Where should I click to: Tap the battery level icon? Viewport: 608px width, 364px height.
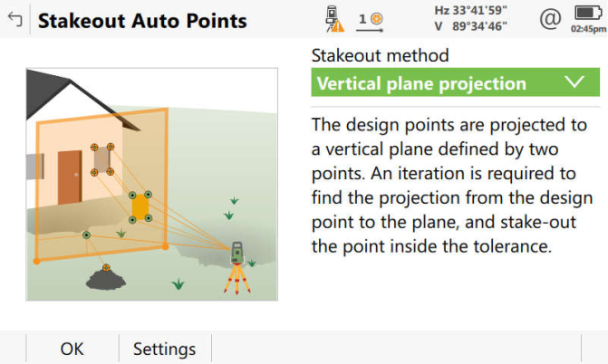[587, 14]
